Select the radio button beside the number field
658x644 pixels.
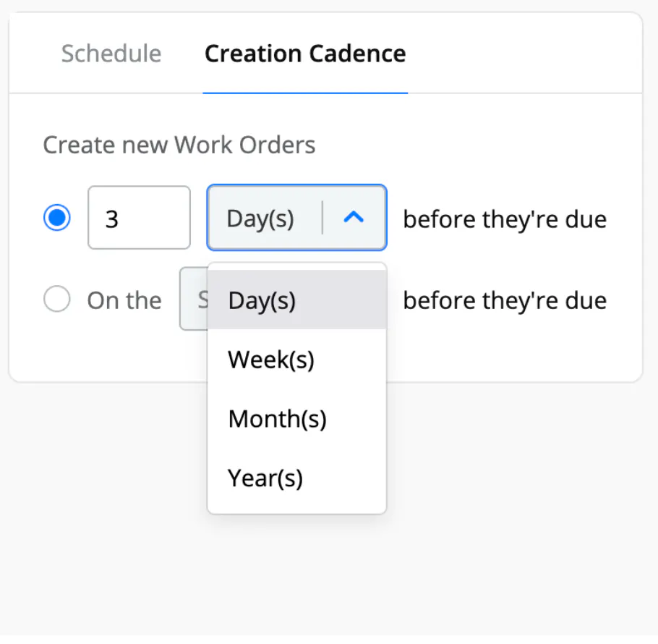pyautogui.click(x=57, y=218)
